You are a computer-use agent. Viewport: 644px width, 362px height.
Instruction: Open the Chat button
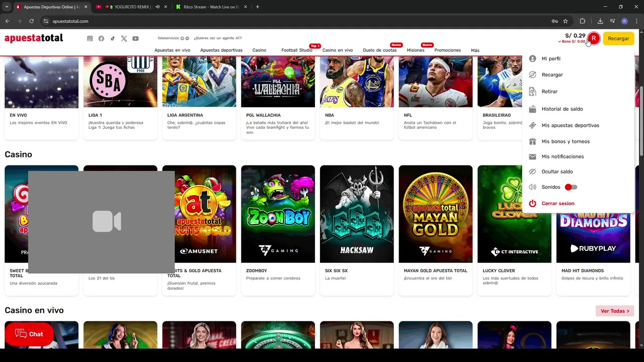click(29, 334)
